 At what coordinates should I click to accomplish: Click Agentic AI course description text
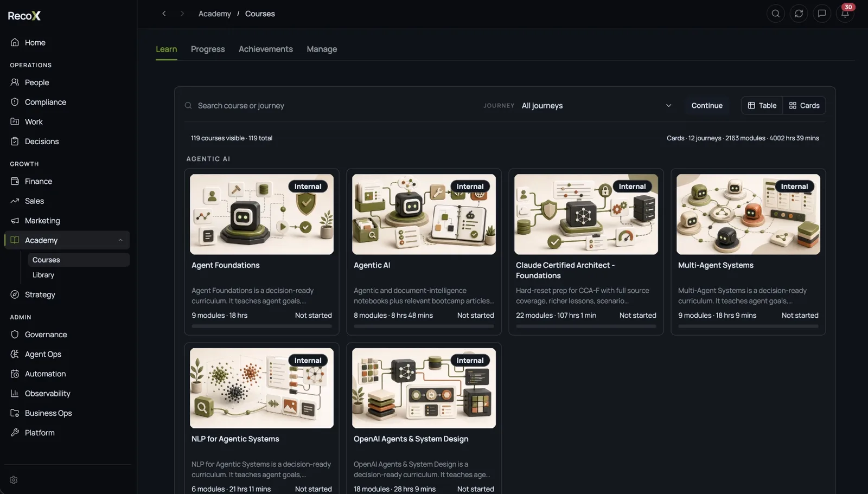(424, 296)
